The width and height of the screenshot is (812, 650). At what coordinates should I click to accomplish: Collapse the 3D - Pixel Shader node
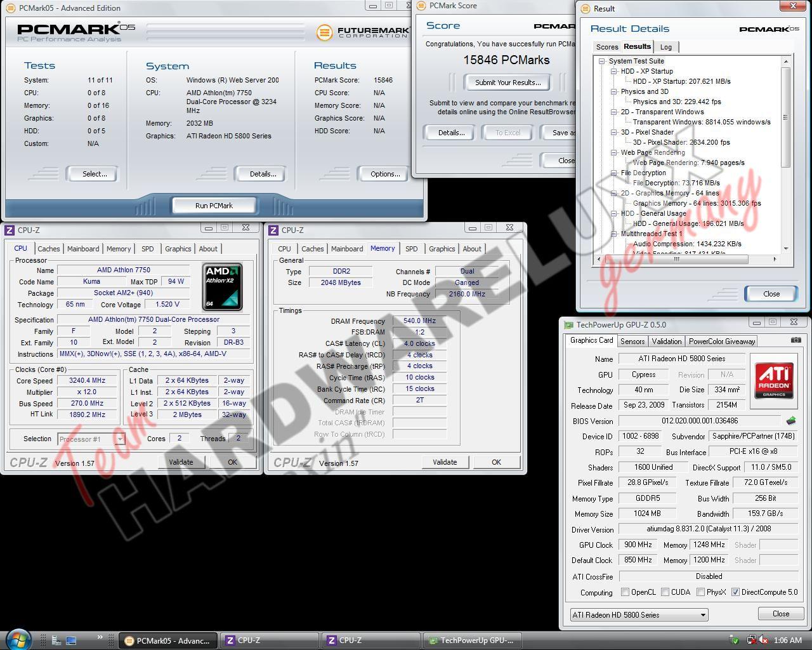[614, 132]
